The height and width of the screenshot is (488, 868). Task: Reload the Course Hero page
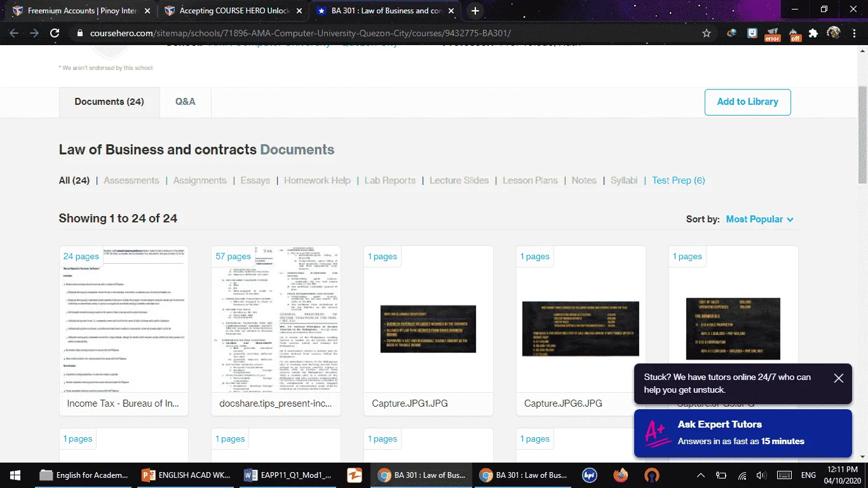55,33
